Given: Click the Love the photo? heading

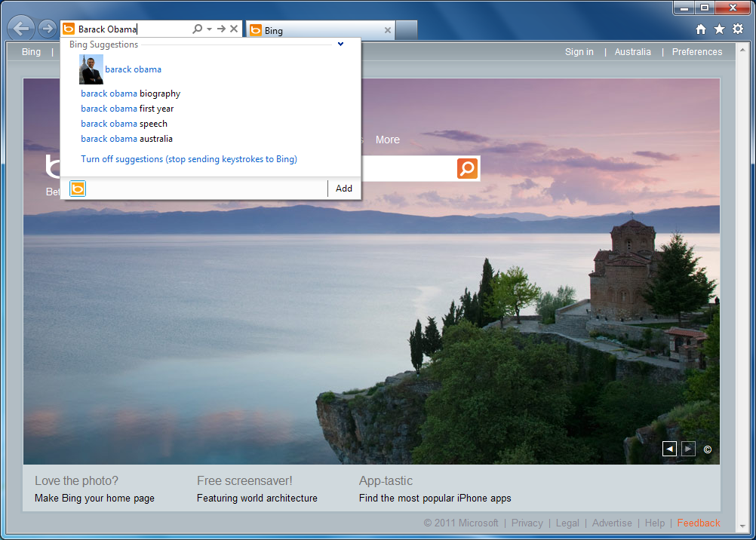Looking at the screenshot, I should tap(76, 480).
